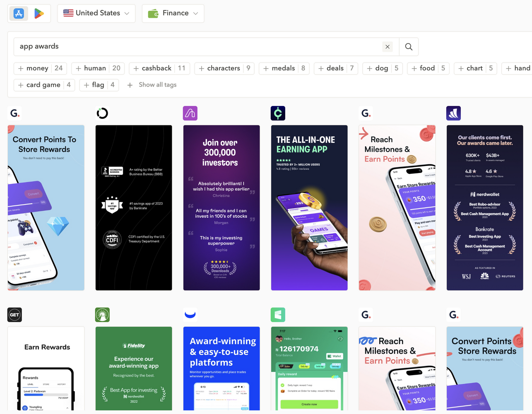Open top-row Convert Points To Store Rewards screenshot
Image resolution: width=532 pixels, height=414 pixels.
46,208
